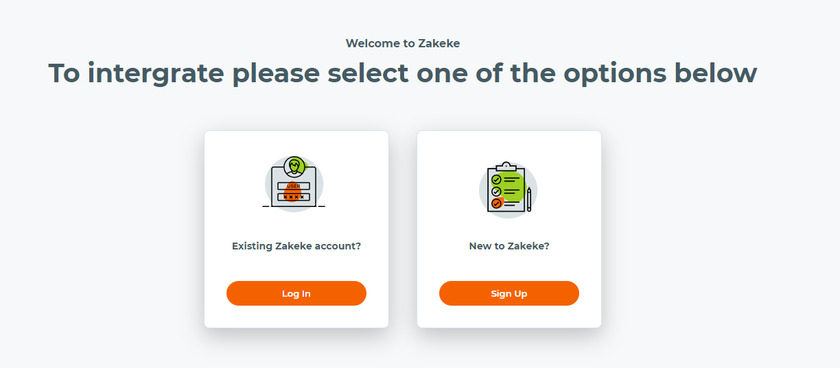The image size is (840, 368).
Task: Click the clipboard checklist illustration icon
Action: (508, 189)
